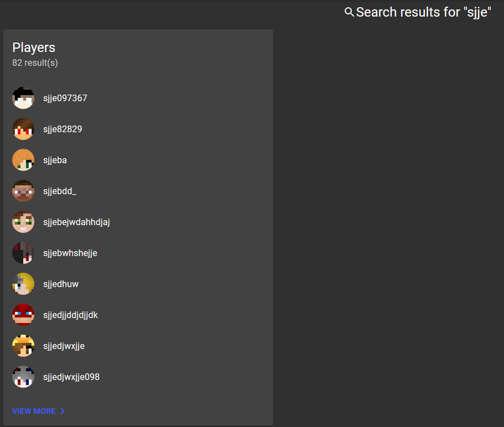The width and height of the screenshot is (504, 427).
Task: Open the sjjedjwxjje098 player name
Action: point(71,377)
